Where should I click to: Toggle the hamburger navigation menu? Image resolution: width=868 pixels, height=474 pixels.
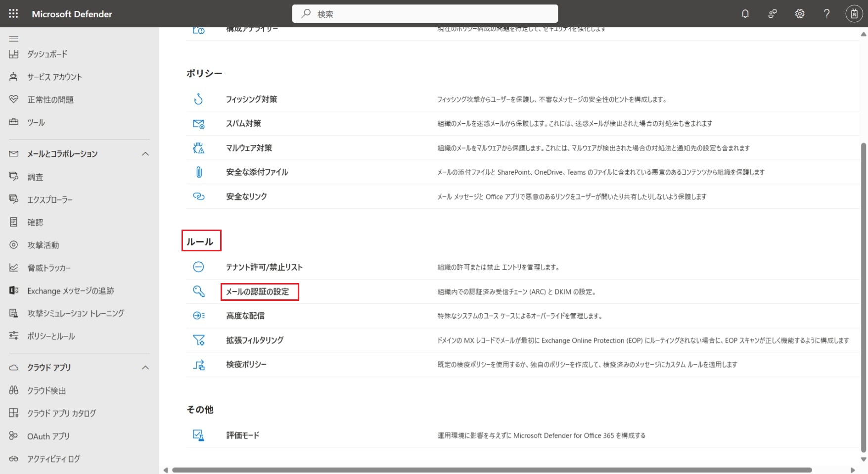coord(14,39)
